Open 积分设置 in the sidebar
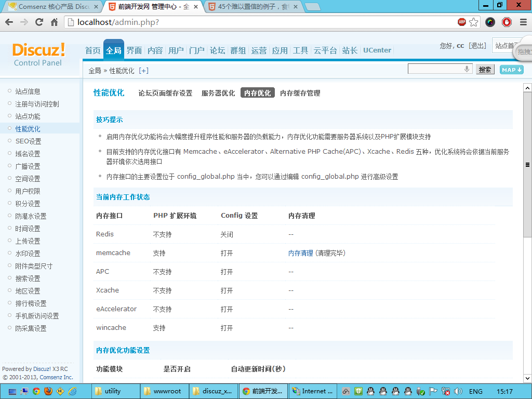This screenshot has height=399, width=532. click(28, 204)
